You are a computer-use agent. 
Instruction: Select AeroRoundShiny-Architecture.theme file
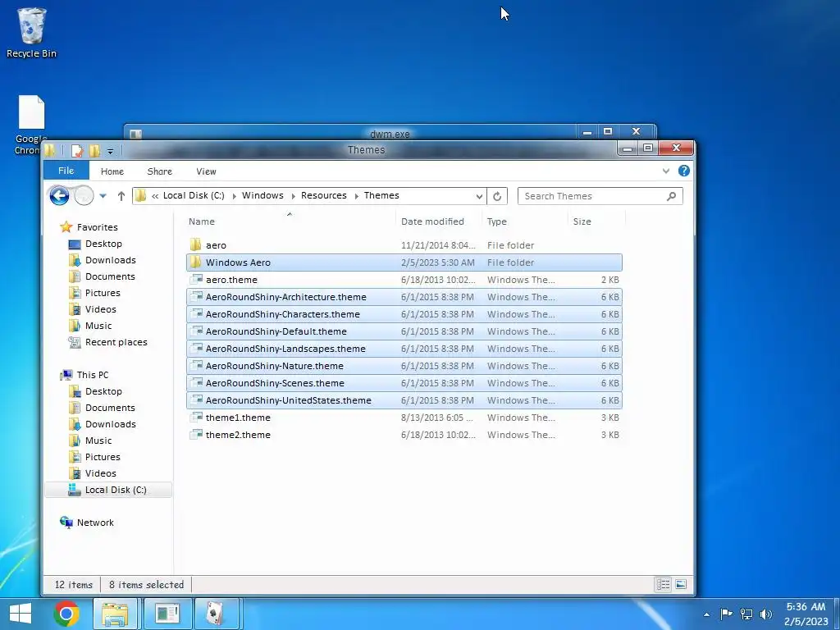(x=404, y=297)
